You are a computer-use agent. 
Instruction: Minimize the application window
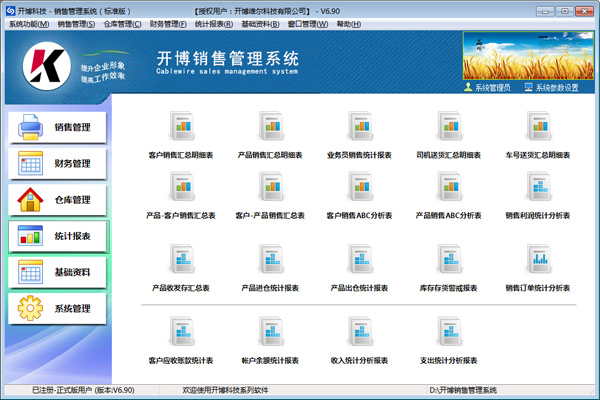click(545, 11)
